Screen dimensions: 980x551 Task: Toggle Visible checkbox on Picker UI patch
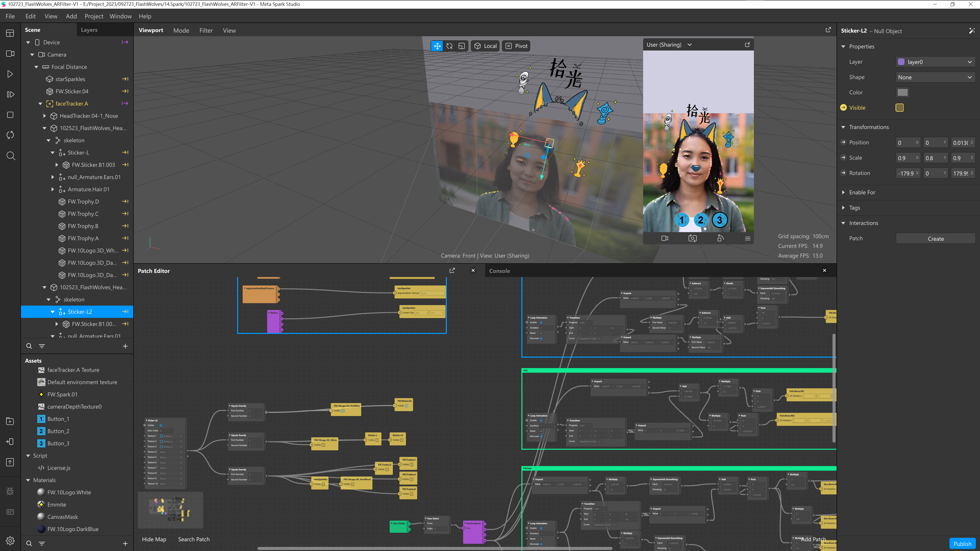pyautogui.click(x=161, y=425)
